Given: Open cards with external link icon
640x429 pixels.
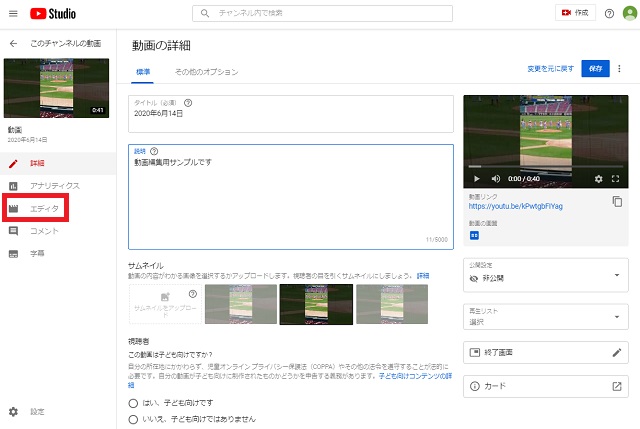Looking at the screenshot, I should [617, 386].
